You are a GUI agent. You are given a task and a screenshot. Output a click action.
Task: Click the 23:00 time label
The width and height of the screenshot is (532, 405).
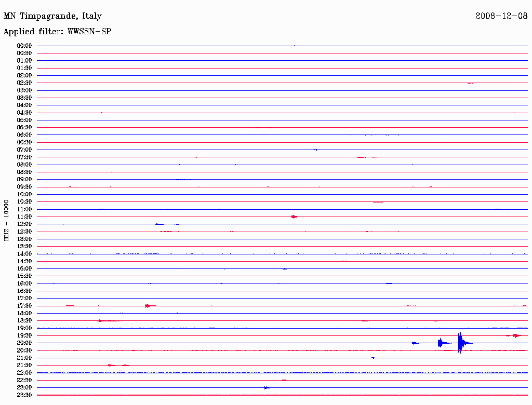pos(24,388)
